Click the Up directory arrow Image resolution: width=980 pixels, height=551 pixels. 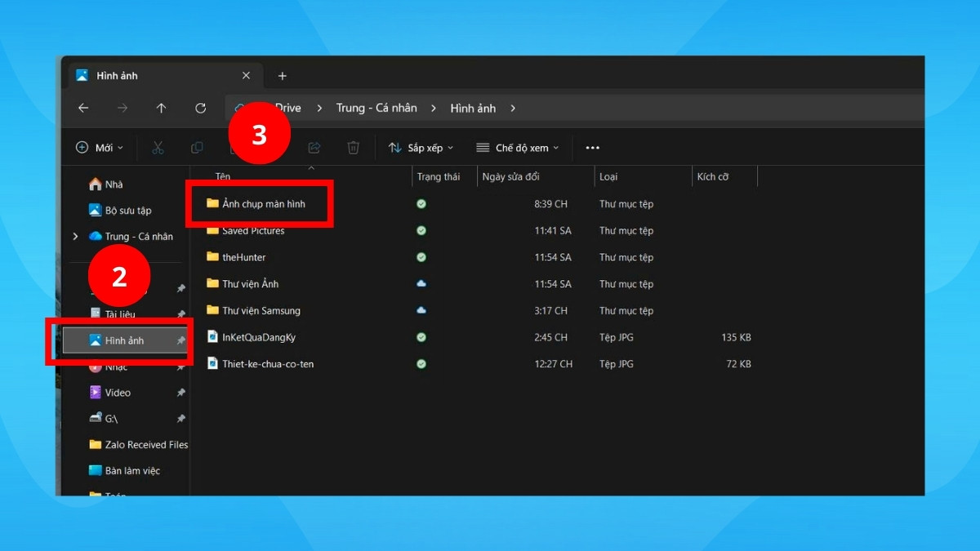[x=161, y=108]
